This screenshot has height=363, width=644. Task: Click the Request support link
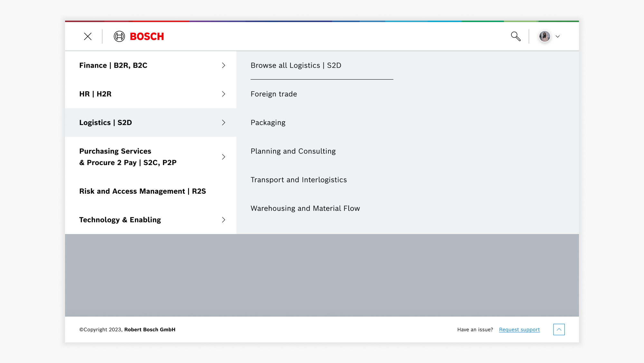point(519,329)
